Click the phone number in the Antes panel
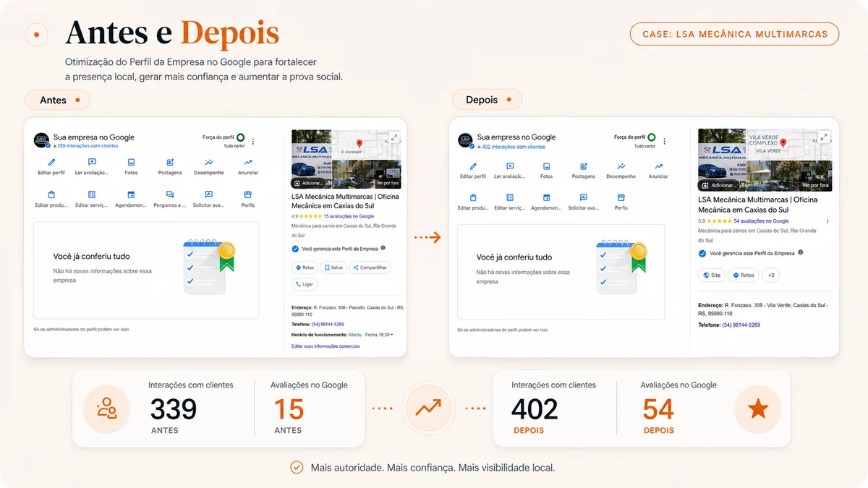 tap(329, 325)
